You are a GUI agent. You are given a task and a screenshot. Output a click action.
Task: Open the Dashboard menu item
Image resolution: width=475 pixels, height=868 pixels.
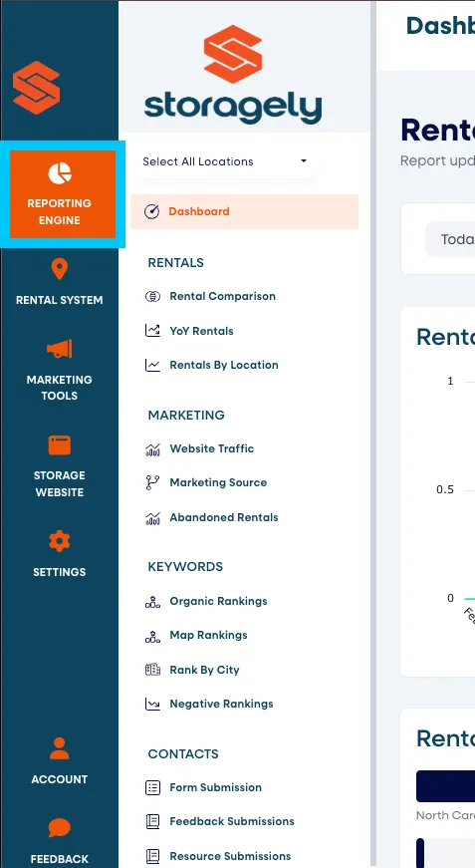tap(244, 211)
